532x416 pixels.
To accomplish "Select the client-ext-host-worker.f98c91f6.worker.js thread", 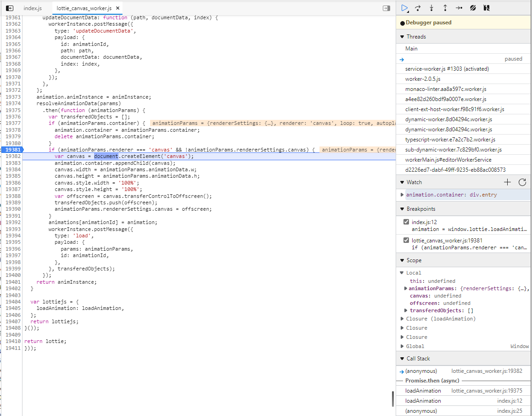I will point(464,109).
